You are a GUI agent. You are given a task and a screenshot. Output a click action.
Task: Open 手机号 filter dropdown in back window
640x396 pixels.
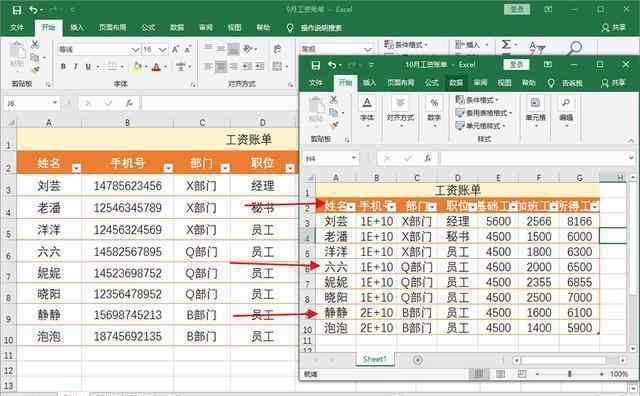pos(168,168)
